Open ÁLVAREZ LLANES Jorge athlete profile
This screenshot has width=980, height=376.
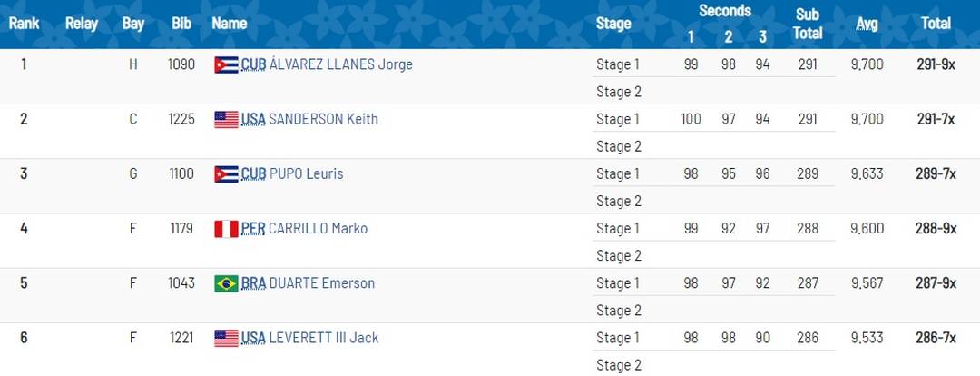click(x=340, y=64)
